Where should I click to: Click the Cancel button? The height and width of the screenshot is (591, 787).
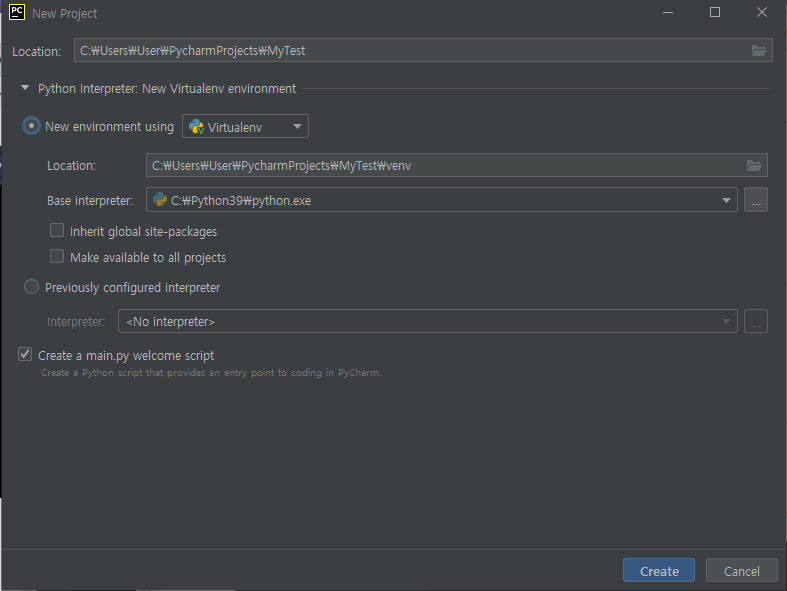coord(741,570)
